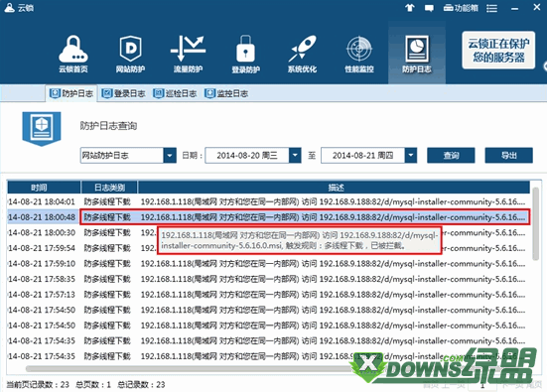This screenshot has height=392, width=547.
Task: Click the shirt skin icon in title bar
Action: tap(410, 8)
